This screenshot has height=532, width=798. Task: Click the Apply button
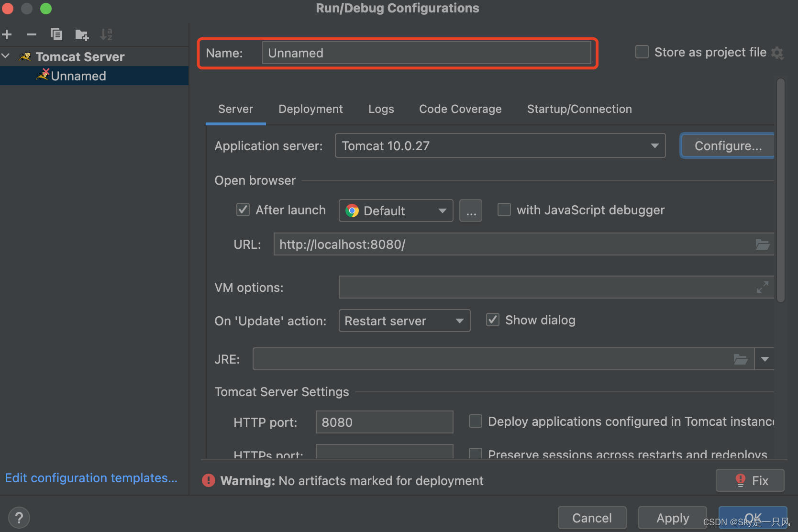[673, 518]
